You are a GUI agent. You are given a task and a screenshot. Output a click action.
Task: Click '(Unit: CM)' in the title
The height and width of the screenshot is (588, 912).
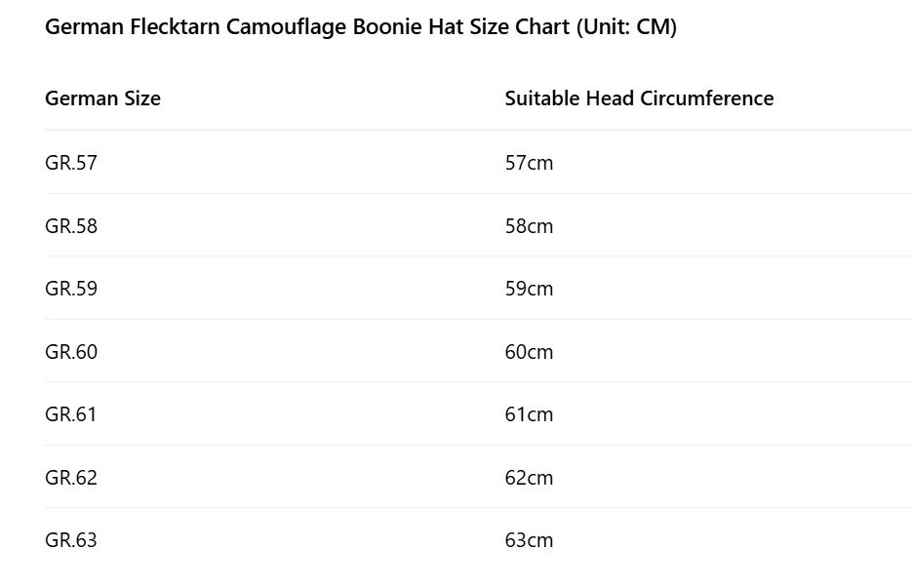626,26
